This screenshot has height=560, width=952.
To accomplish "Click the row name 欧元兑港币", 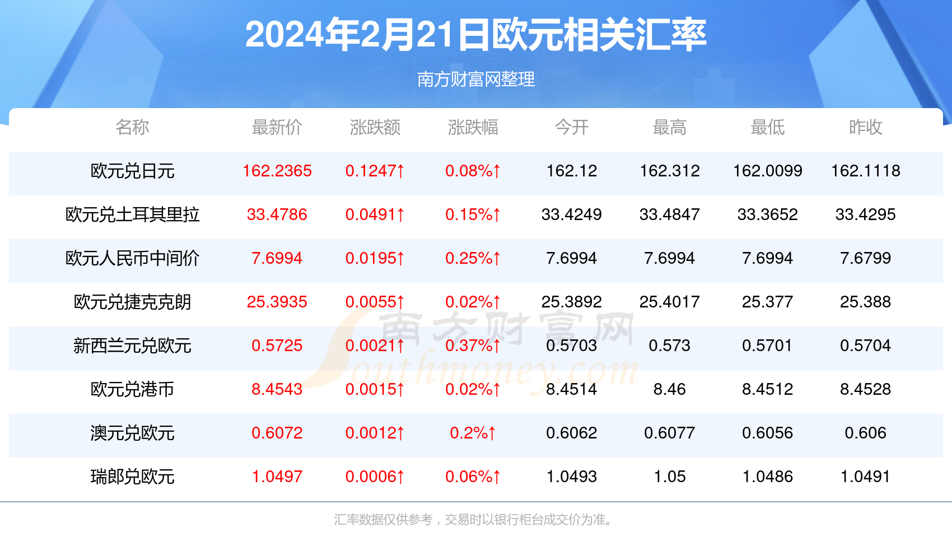I will [132, 389].
